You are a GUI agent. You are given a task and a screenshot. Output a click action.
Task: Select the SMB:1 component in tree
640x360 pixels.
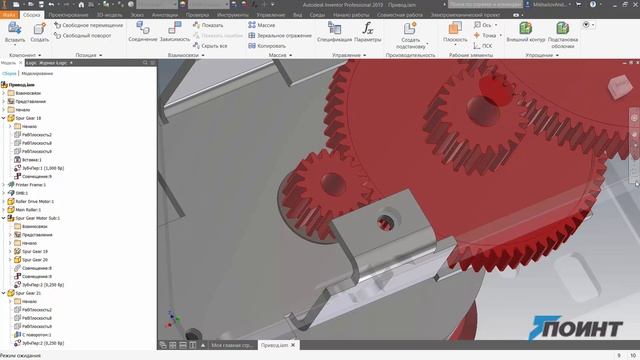click(18, 193)
